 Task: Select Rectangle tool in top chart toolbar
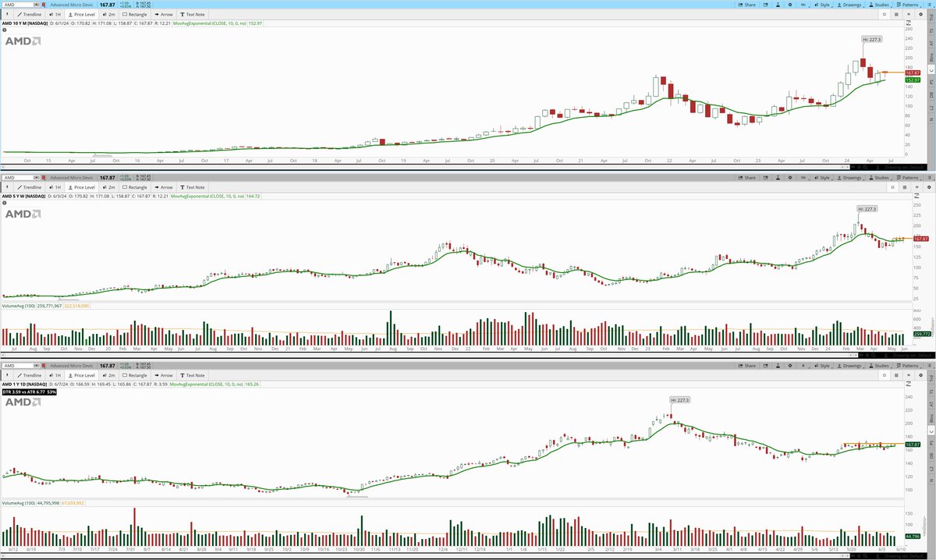click(135, 14)
